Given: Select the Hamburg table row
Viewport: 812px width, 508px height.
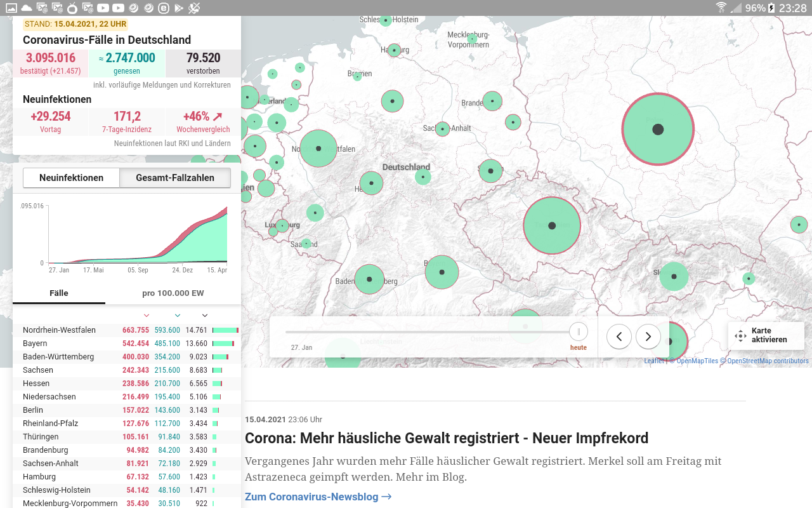Looking at the screenshot, I should pos(127,476).
